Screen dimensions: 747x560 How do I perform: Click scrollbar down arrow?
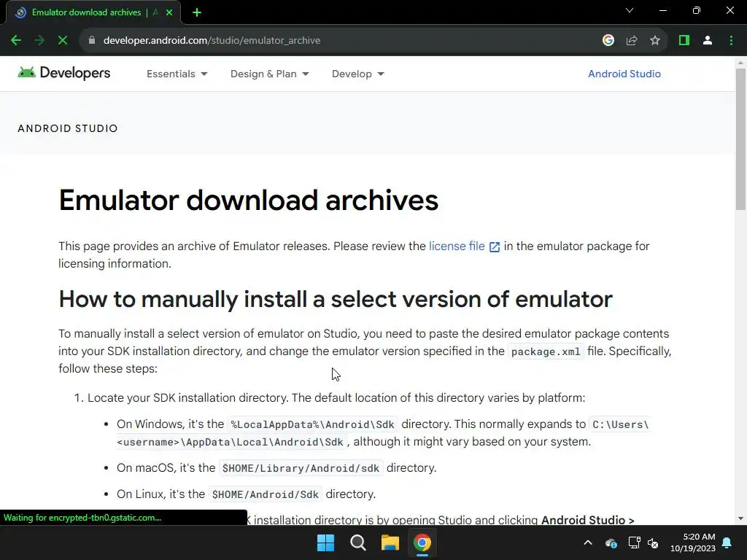click(740, 518)
